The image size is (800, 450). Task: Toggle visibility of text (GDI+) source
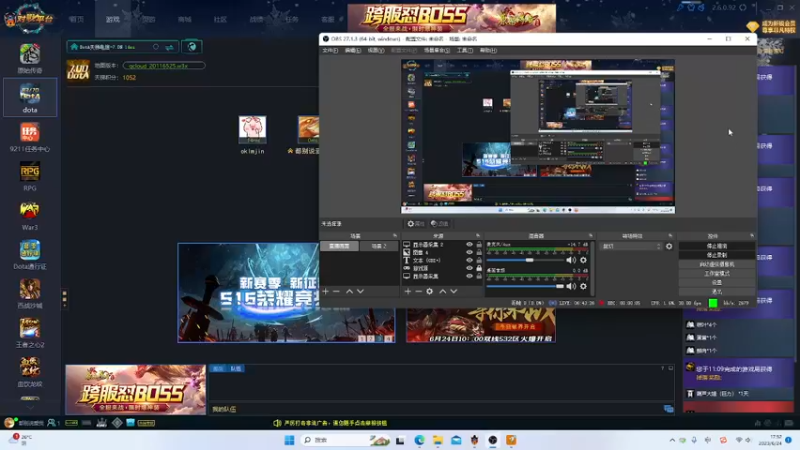click(x=469, y=260)
